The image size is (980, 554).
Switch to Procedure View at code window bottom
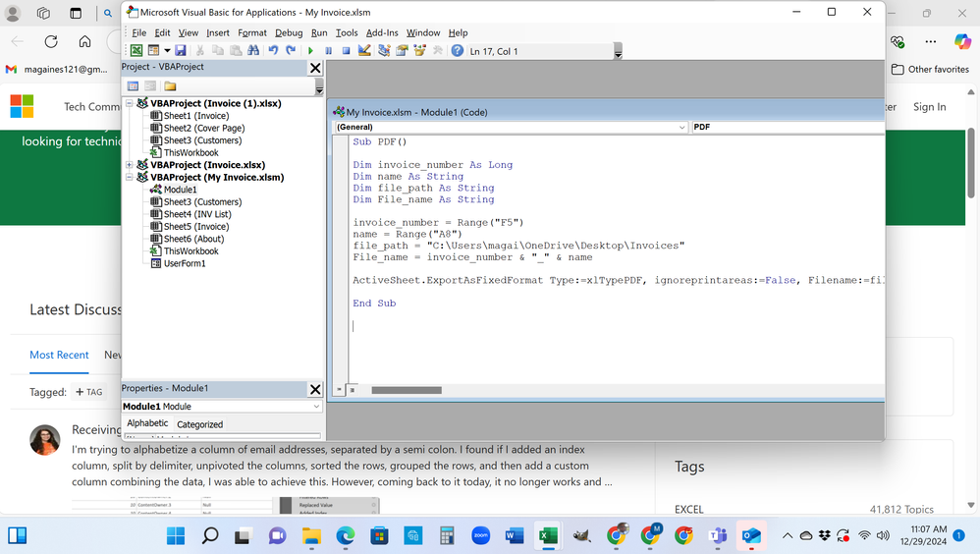(340, 390)
